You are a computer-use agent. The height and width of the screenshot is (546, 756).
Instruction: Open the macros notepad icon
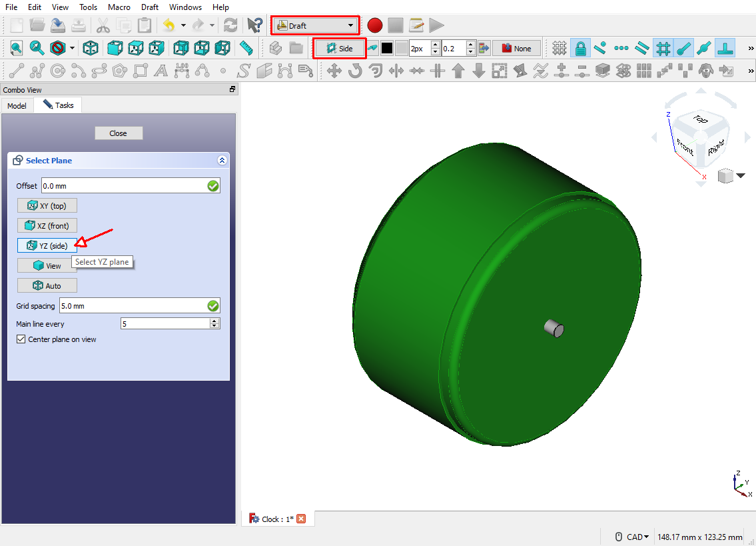point(416,25)
